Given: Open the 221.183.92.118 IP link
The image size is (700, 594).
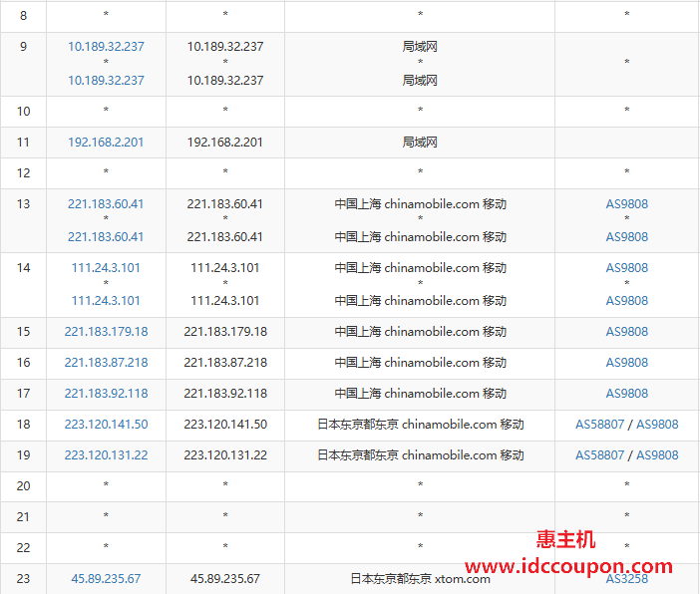Looking at the screenshot, I should (106, 393).
